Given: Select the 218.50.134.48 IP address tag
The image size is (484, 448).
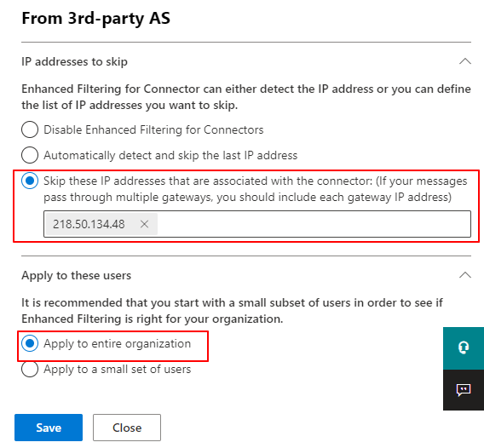Looking at the screenshot, I should point(89,224).
